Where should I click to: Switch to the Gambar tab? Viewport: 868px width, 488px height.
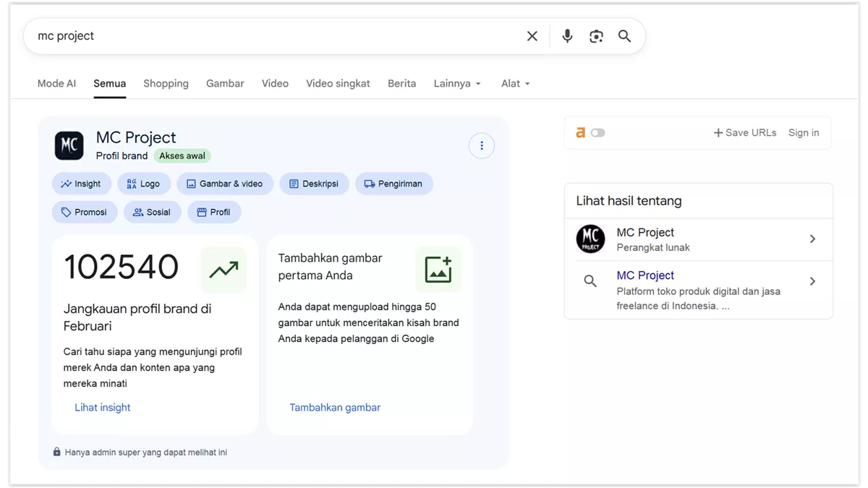point(224,83)
